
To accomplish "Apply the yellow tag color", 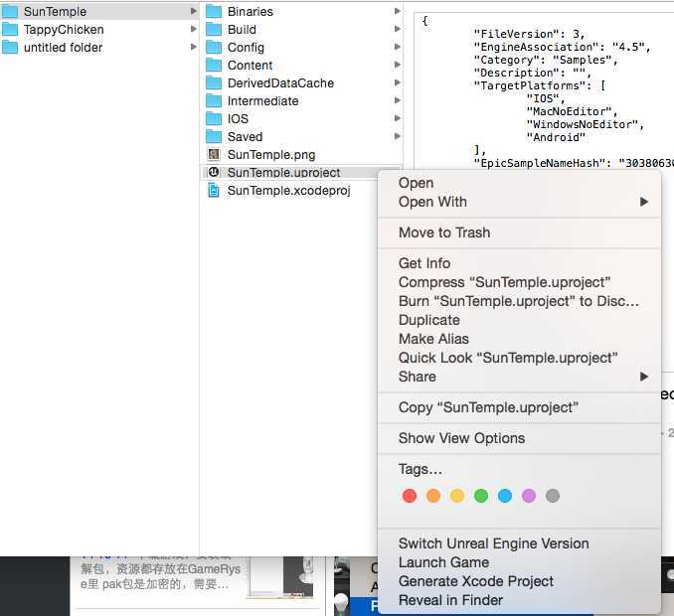I will point(457,496).
